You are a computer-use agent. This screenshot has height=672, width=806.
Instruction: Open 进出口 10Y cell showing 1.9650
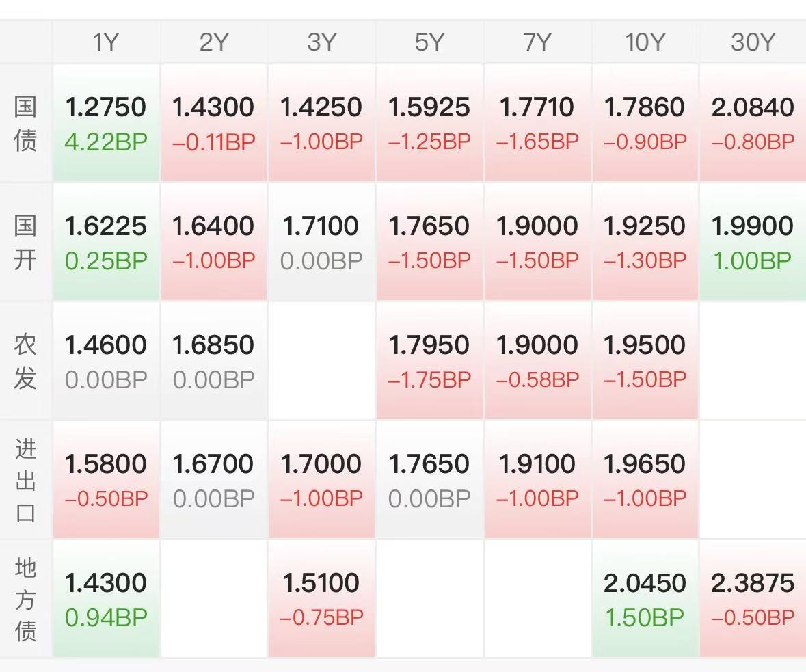point(645,480)
